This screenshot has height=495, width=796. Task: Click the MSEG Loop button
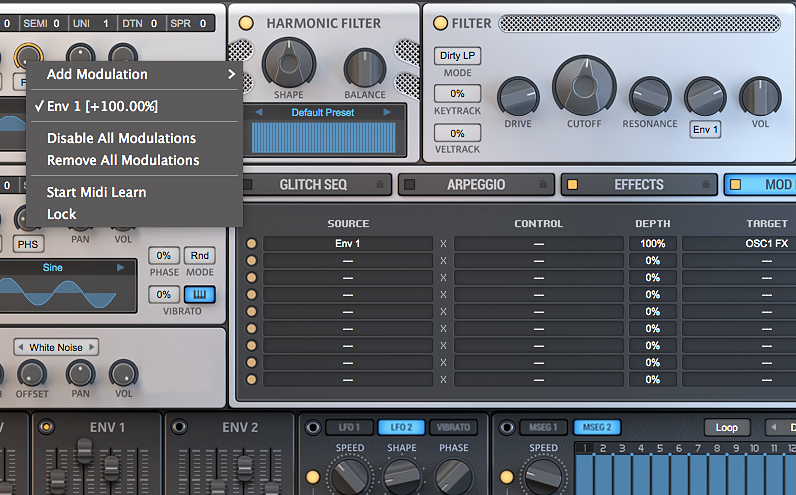click(x=726, y=427)
